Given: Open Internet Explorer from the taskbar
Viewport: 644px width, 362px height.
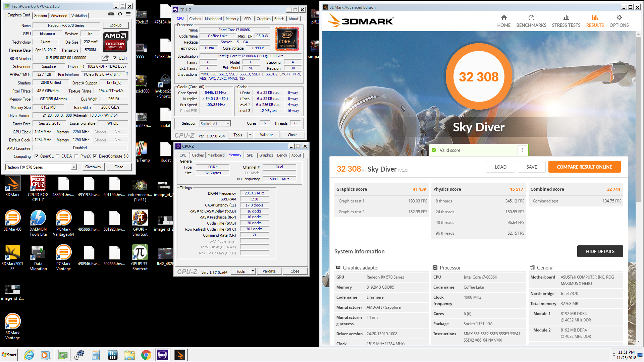Looking at the screenshot, I should (29, 355).
